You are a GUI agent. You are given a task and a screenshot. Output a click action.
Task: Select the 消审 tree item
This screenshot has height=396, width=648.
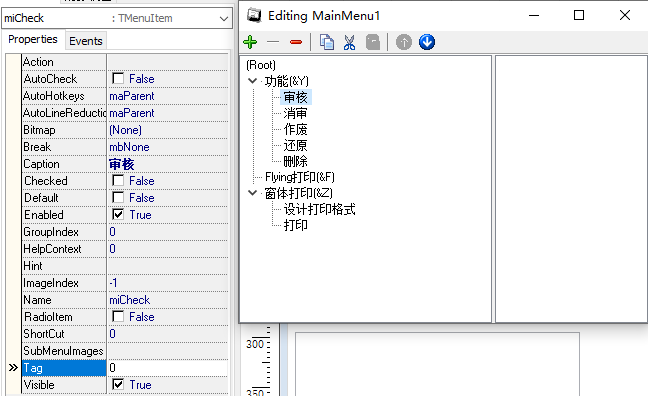tap(295, 113)
